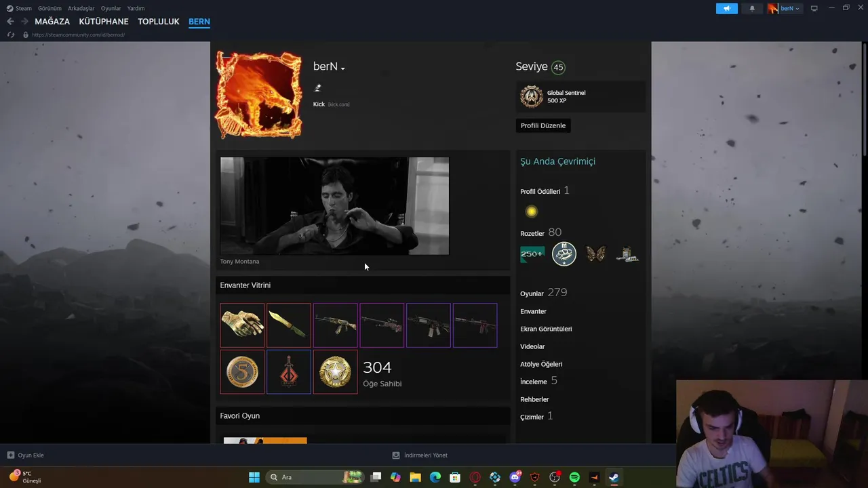Select the gold AK-47 showcase item
This screenshot has width=868, height=488.
click(335, 325)
